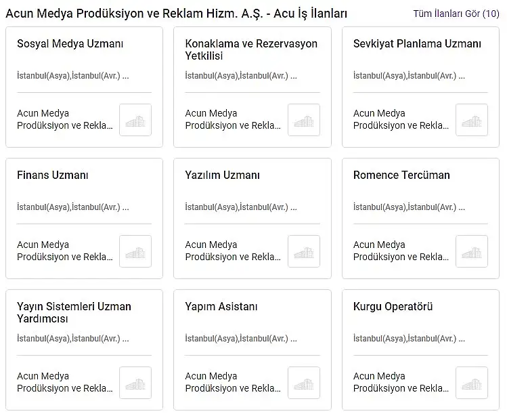Click company logo icon in Kurgu Operatörü card
507x420 pixels.
click(471, 383)
